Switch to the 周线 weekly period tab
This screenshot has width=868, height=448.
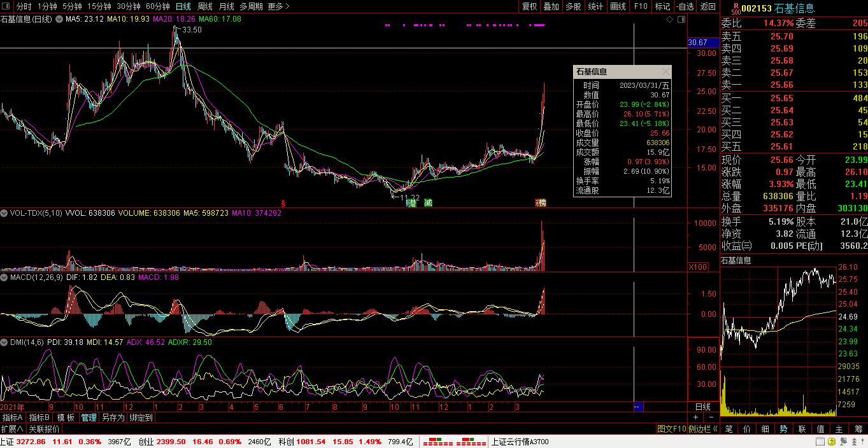click(x=204, y=6)
